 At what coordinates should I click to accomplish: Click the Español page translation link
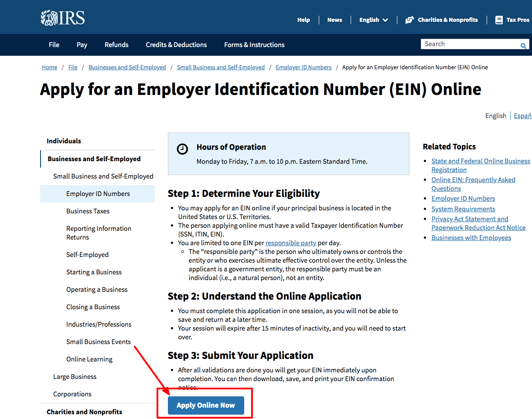(x=522, y=115)
